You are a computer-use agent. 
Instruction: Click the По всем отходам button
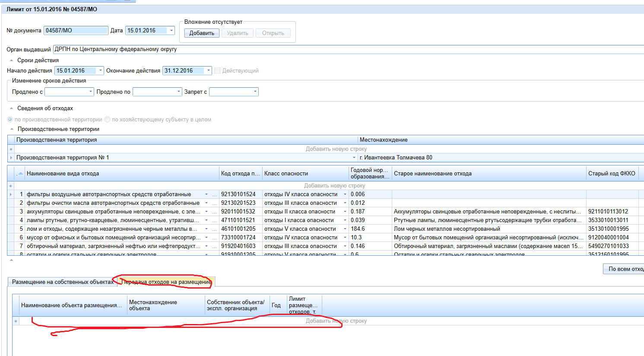624,269
